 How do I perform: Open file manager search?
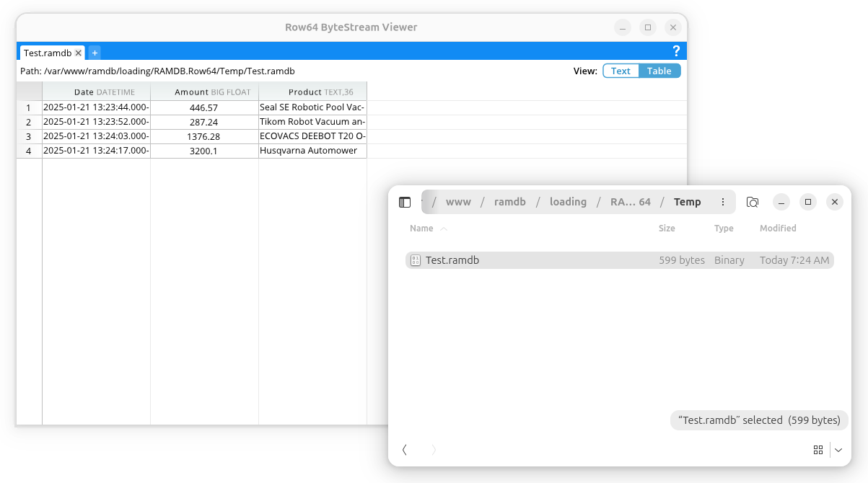[753, 202]
